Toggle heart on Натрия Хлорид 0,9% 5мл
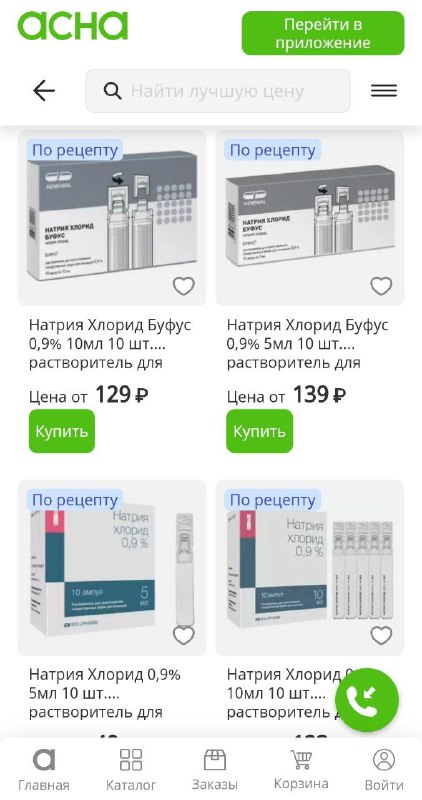Screen dimensions: 422x800 coord(184,636)
